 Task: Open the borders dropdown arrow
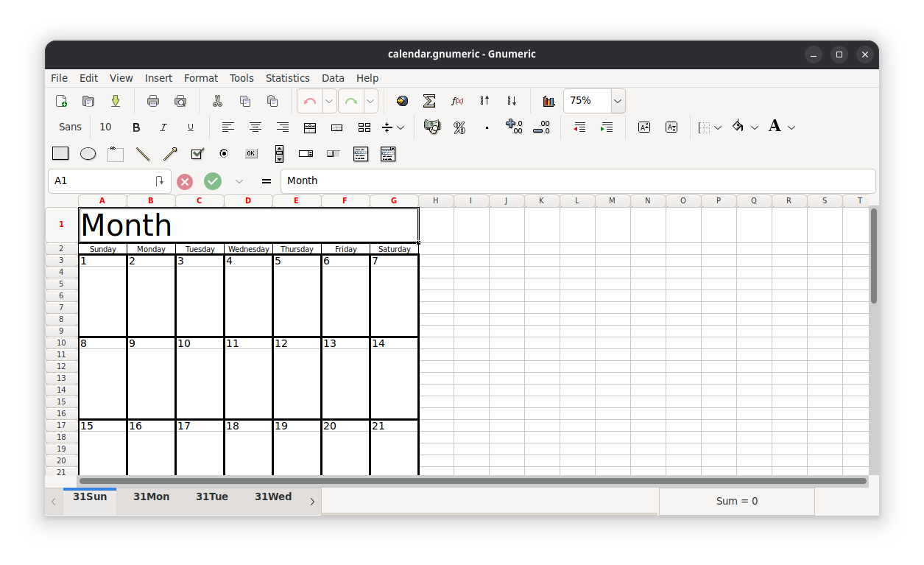(x=718, y=127)
